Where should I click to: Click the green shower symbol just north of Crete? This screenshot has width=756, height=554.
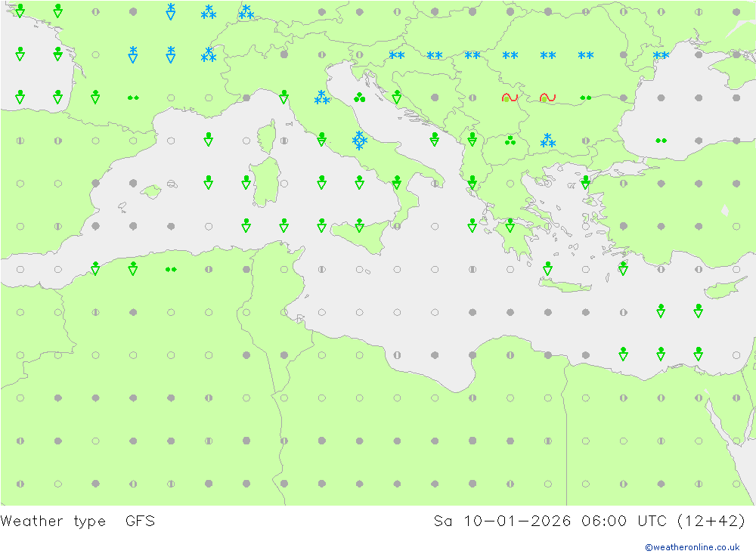547,268
